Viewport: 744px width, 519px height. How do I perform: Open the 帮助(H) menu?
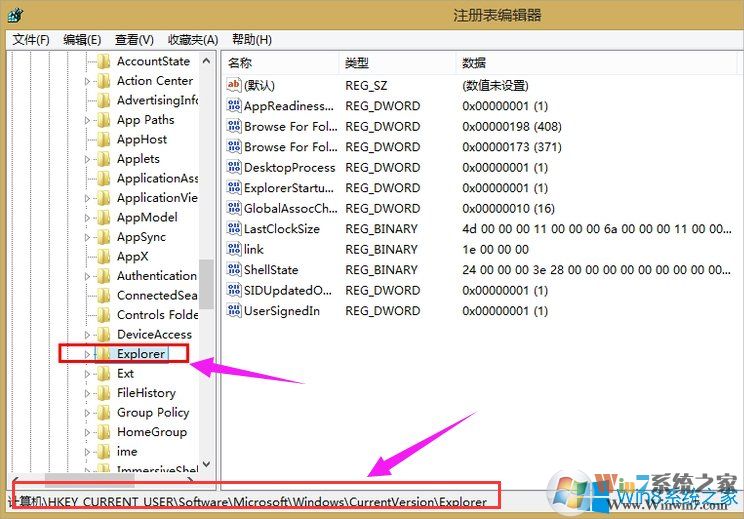click(251, 40)
